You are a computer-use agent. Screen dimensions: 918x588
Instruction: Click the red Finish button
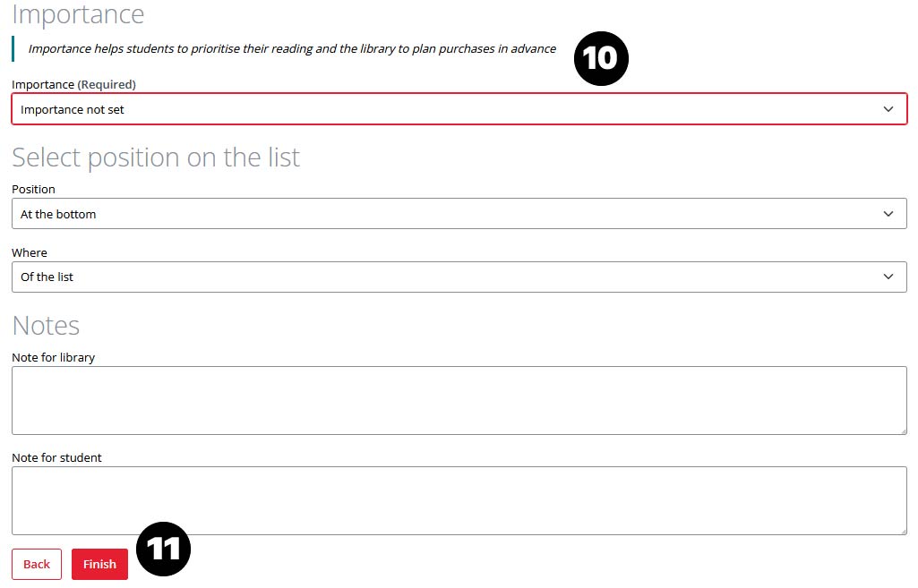coord(99,564)
